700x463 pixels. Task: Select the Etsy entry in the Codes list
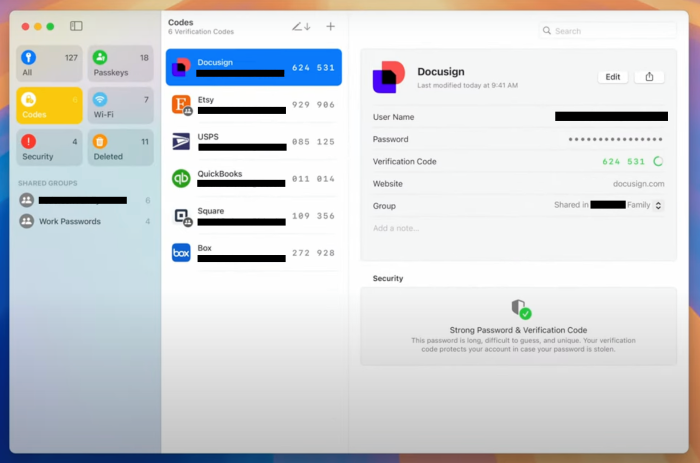[254, 104]
